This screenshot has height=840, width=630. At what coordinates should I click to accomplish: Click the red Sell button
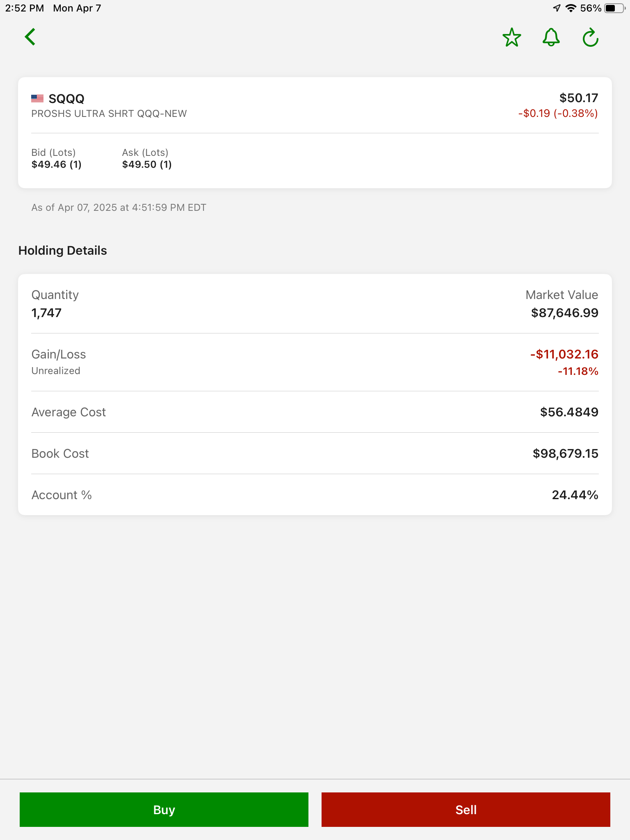pos(466,810)
